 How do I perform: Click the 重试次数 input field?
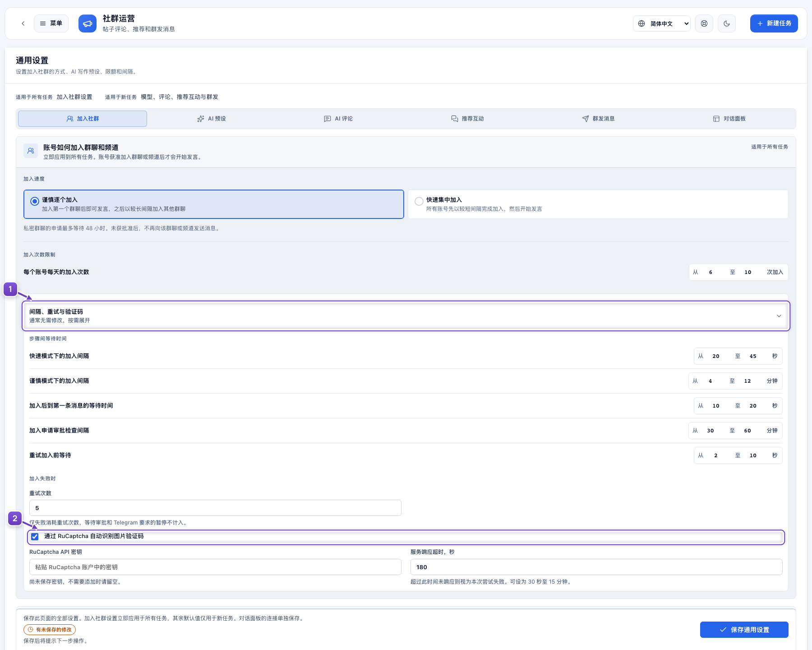[215, 508]
